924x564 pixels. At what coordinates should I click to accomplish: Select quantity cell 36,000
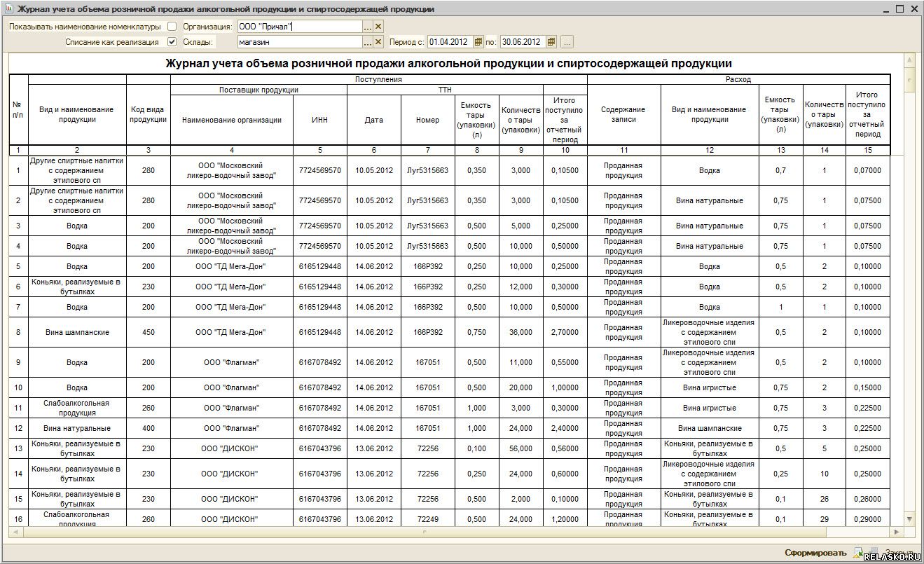pyautogui.click(x=520, y=332)
